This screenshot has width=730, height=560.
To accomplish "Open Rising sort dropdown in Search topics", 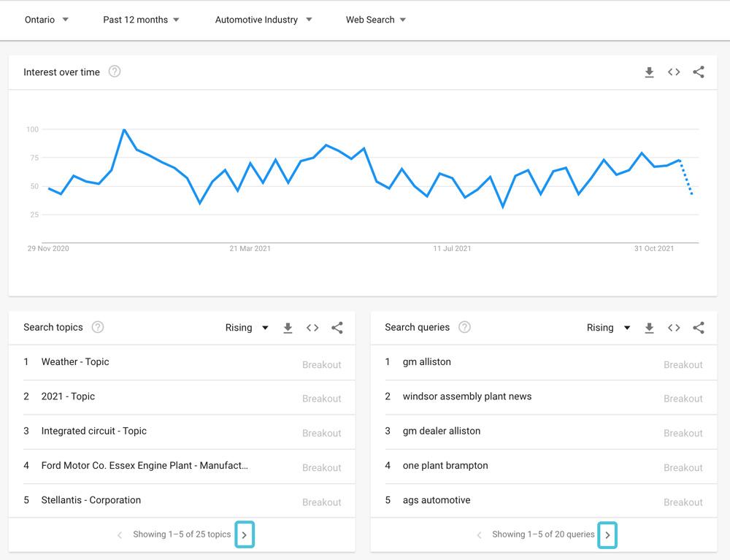I will [247, 328].
